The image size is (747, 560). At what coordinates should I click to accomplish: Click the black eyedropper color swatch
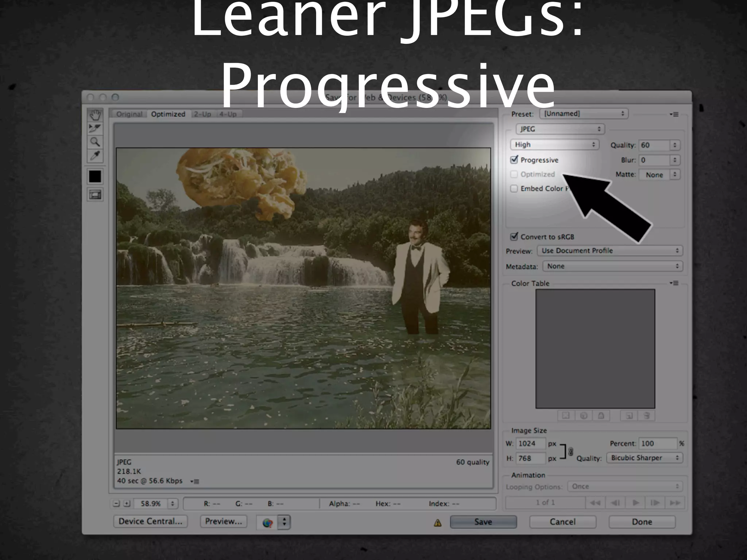tap(95, 176)
